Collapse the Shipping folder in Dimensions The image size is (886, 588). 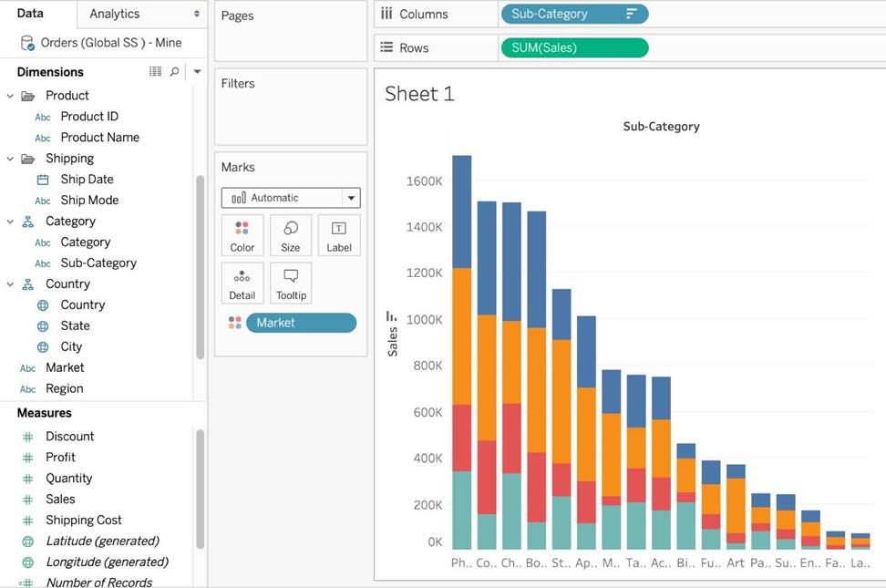point(10,158)
